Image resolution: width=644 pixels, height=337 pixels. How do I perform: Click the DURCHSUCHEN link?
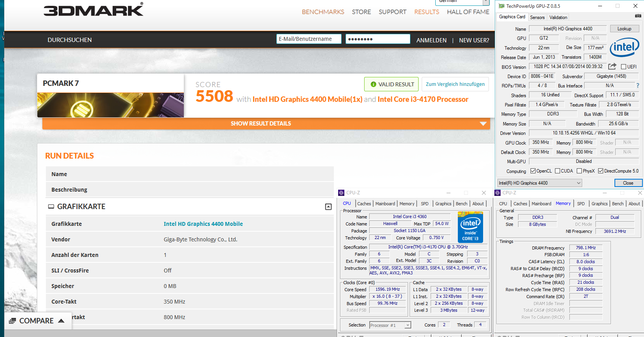click(70, 40)
